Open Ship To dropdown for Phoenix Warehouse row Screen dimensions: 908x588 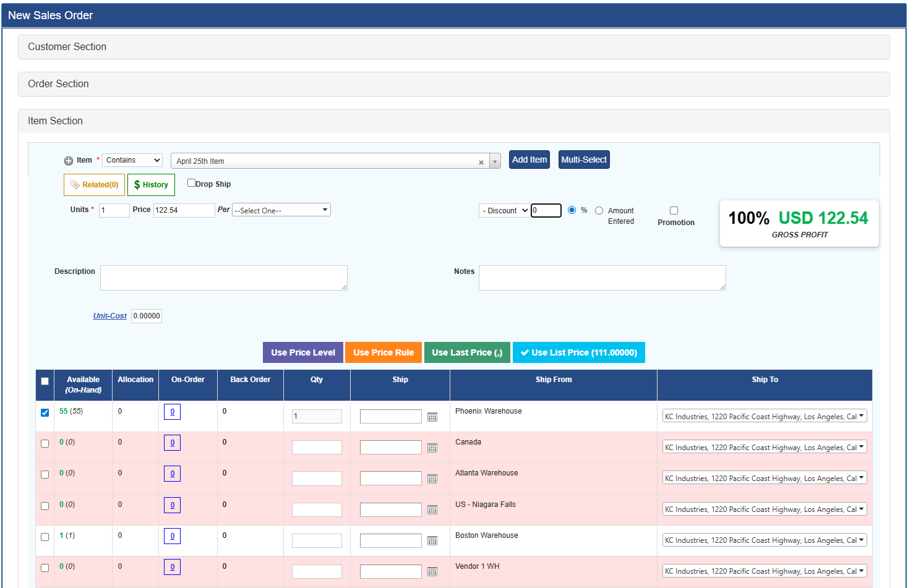point(765,416)
